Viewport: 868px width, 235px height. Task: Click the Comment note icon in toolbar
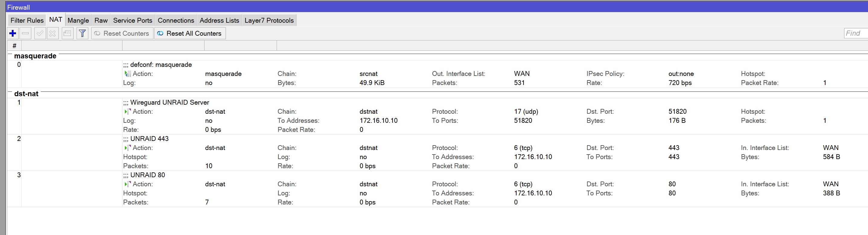point(67,34)
